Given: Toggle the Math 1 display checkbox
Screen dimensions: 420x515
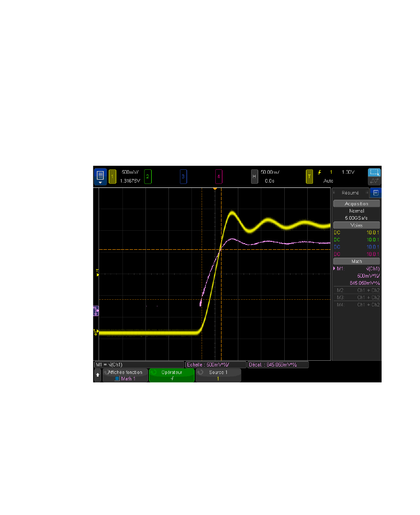Looking at the screenshot, I should [117, 379].
